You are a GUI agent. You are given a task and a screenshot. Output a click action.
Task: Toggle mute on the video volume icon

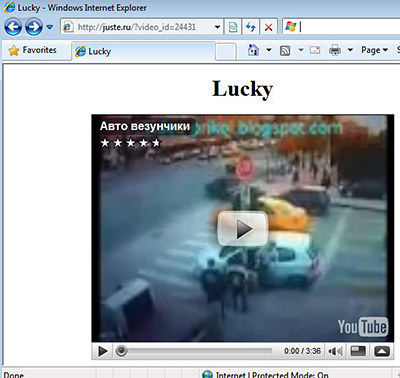click(x=335, y=351)
